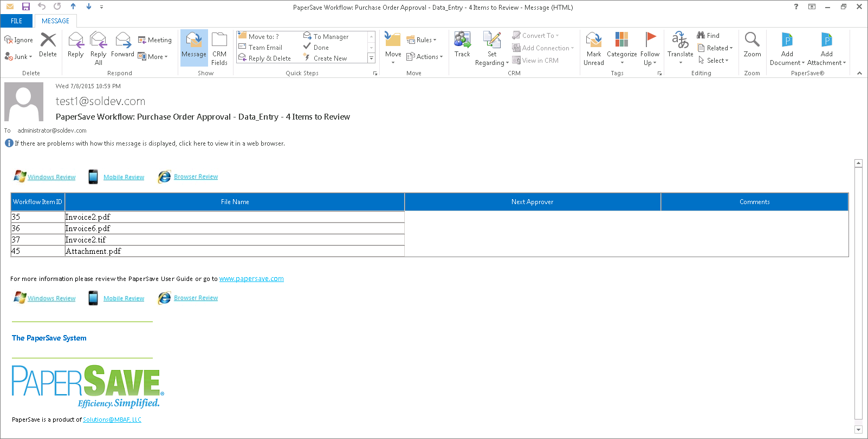Collapse the ribbon with the chevron
This screenshot has height=439, width=868.
click(x=859, y=73)
